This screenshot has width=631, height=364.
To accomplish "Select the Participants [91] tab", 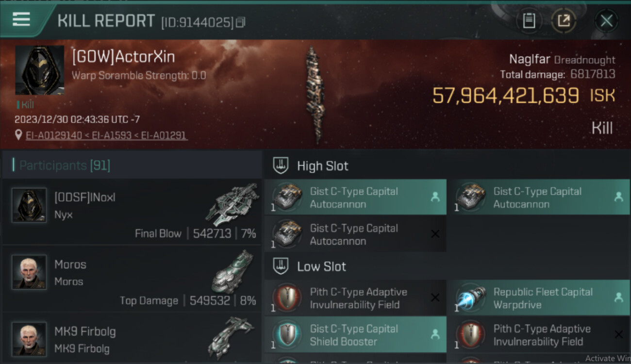I will [65, 165].
